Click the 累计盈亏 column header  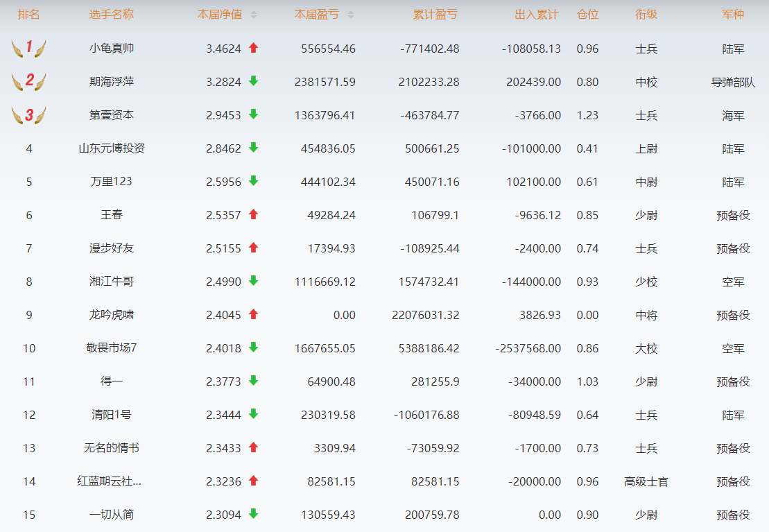[x=435, y=15]
